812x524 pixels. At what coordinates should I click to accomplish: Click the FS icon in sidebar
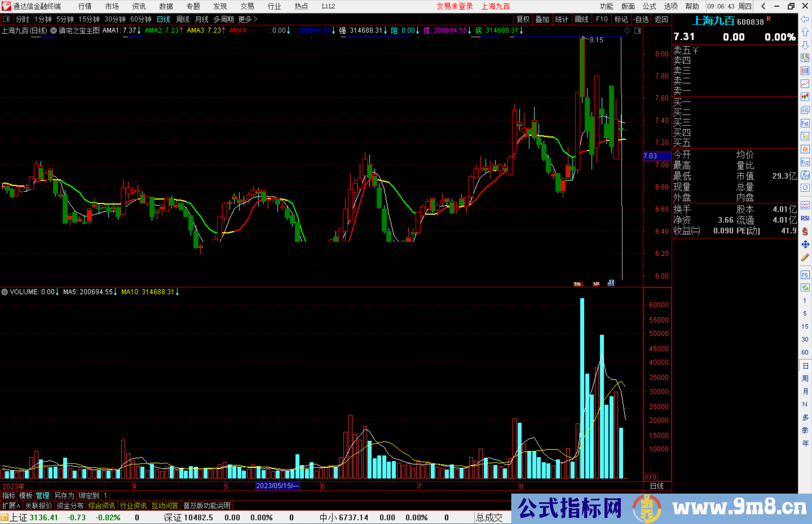805,275
